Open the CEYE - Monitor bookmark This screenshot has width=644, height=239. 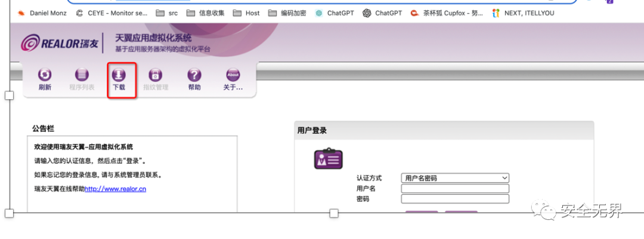point(112,13)
